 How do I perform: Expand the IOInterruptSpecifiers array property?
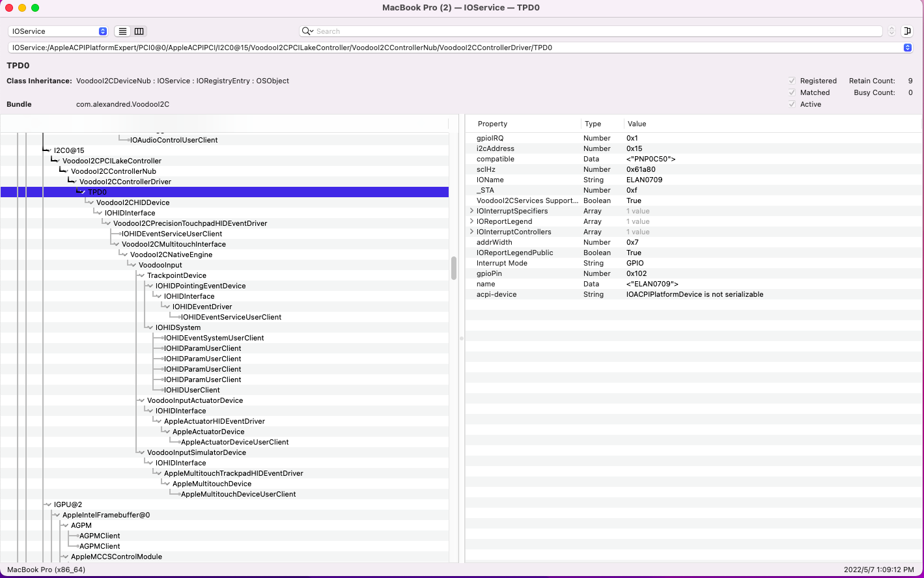point(471,211)
